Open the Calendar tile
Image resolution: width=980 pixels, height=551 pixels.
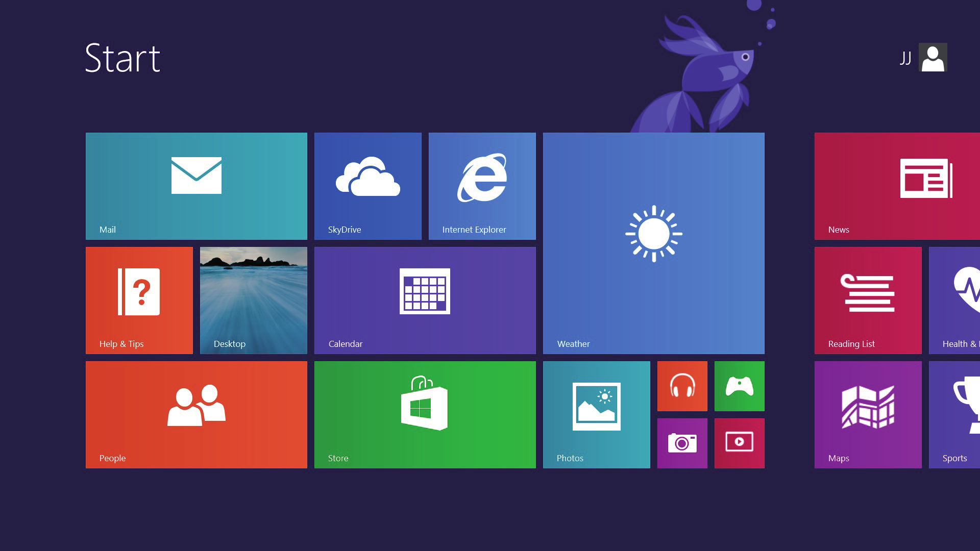tap(425, 300)
